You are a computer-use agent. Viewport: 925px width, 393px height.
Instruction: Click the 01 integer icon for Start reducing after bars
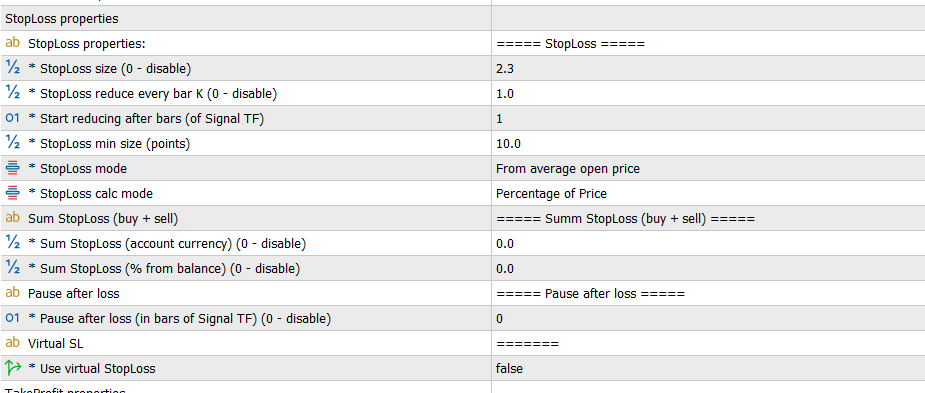pos(12,118)
